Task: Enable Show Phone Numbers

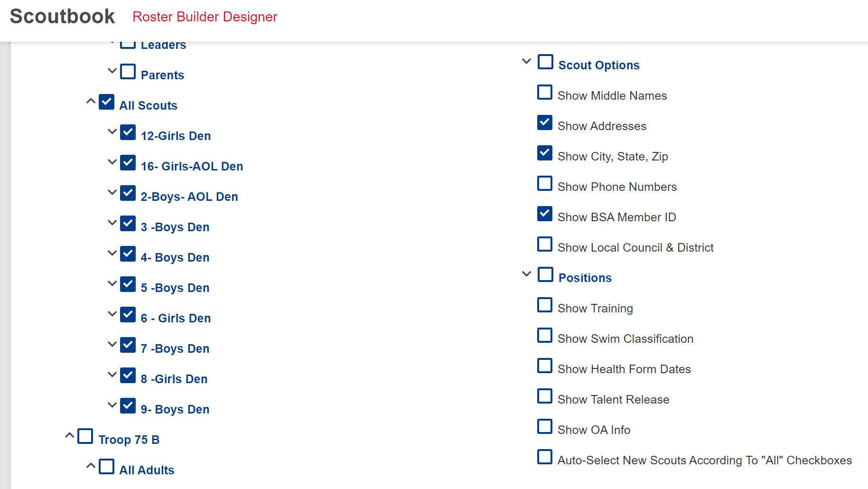Action: click(x=545, y=183)
